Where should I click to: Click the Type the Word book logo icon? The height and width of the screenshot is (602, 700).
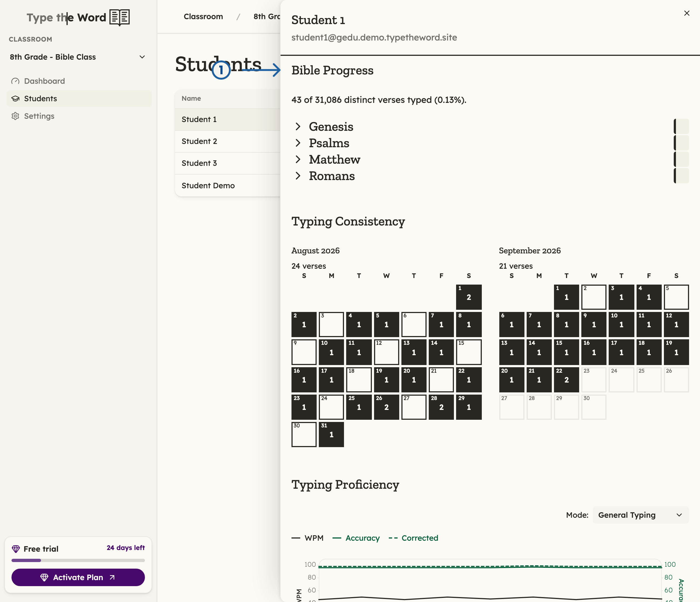pos(119,17)
